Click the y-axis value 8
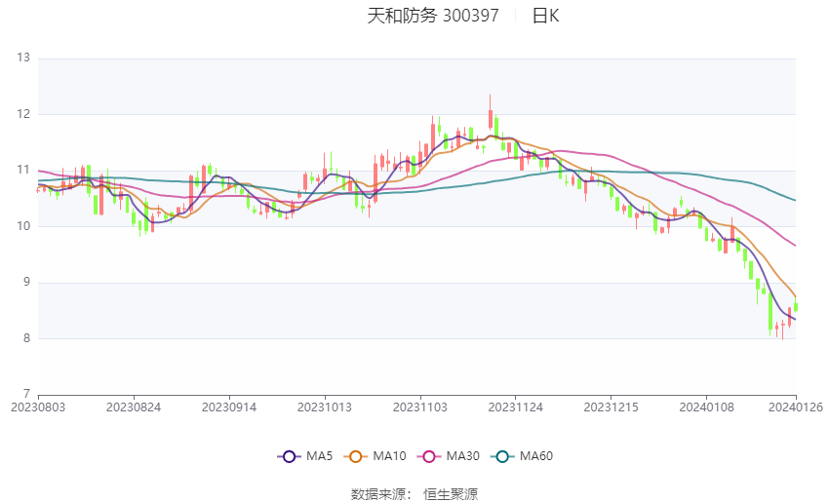This screenshot has height=504, width=829. (x=26, y=338)
